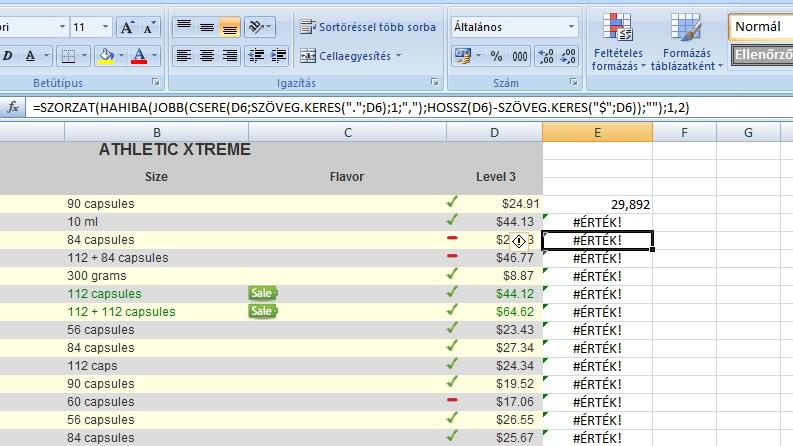Select the $24.91 price cell
The height and width of the screenshot is (446, 793).
click(x=494, y=204)
